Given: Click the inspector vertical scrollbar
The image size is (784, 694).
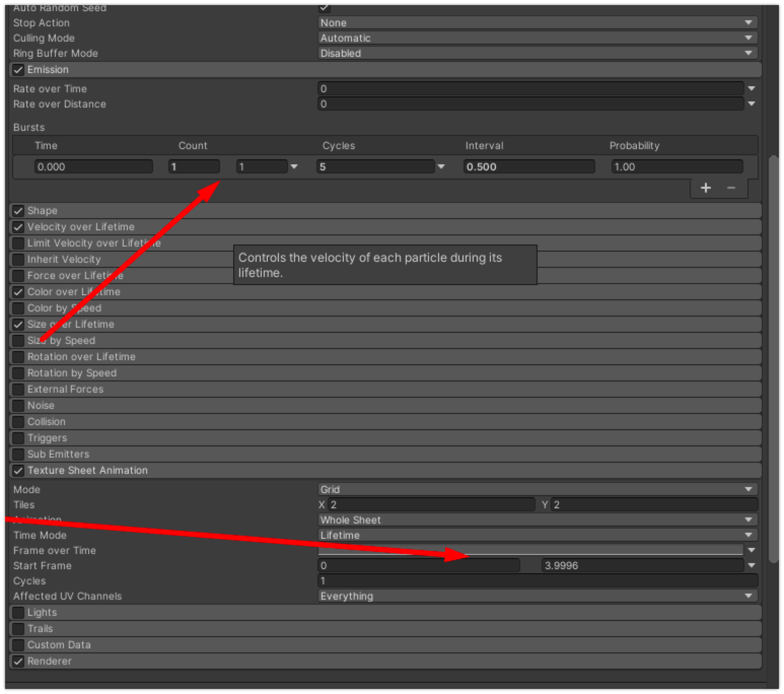Looking at the screenshot, I should (773, 359).
